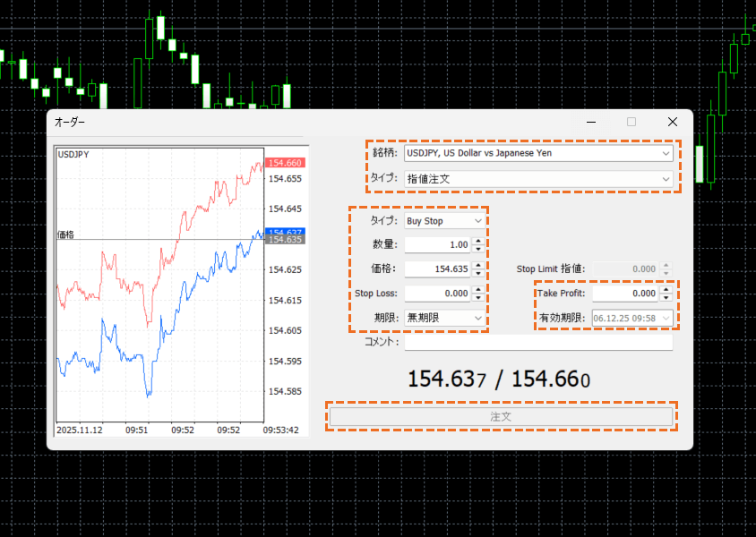Image resolution: width=756 pixels, height=537 pixels.
Task: Expand the 指値注文 order type dropdown
Action: pyautogui.click(x=537, y=179)
